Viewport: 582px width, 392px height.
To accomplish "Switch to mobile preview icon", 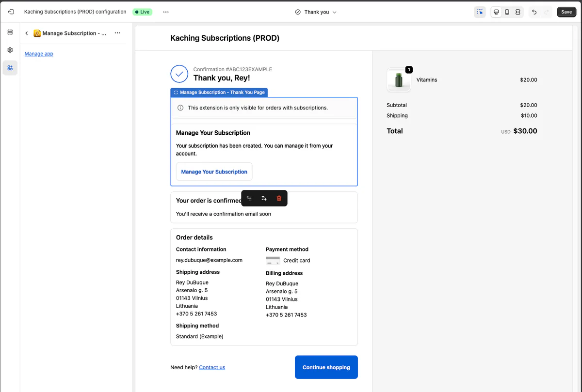I will [x=507, y=12].
